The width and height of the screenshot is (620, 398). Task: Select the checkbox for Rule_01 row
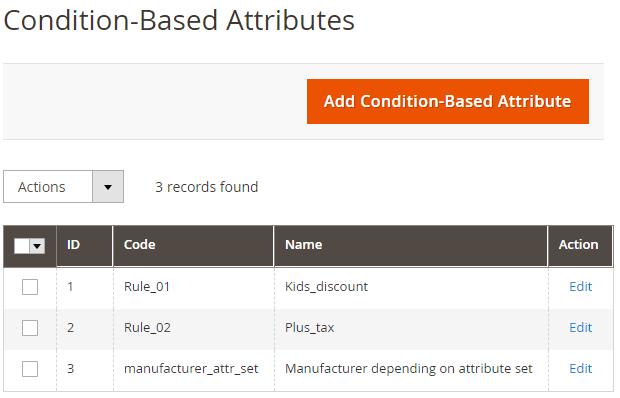tap(30, 287)
